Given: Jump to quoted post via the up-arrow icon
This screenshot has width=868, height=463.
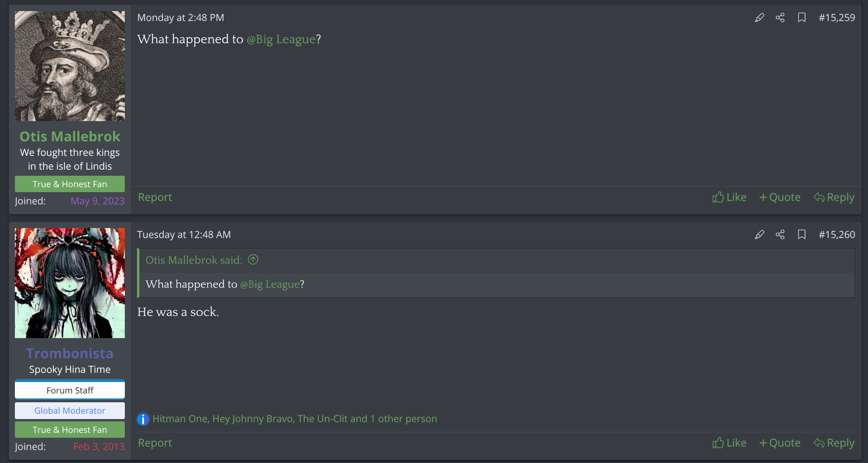Looking at the screenshot, I should [x=253, y=260].
